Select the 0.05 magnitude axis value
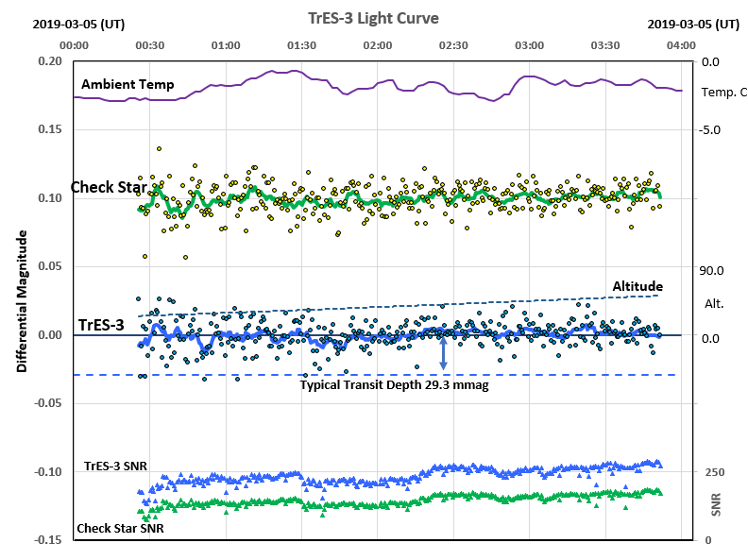The height and width of the screenshot is (560, 748). click(50, 266)
